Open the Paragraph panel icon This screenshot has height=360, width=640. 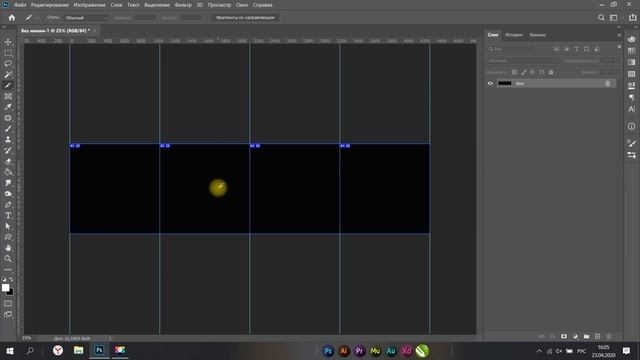[631, 97]
